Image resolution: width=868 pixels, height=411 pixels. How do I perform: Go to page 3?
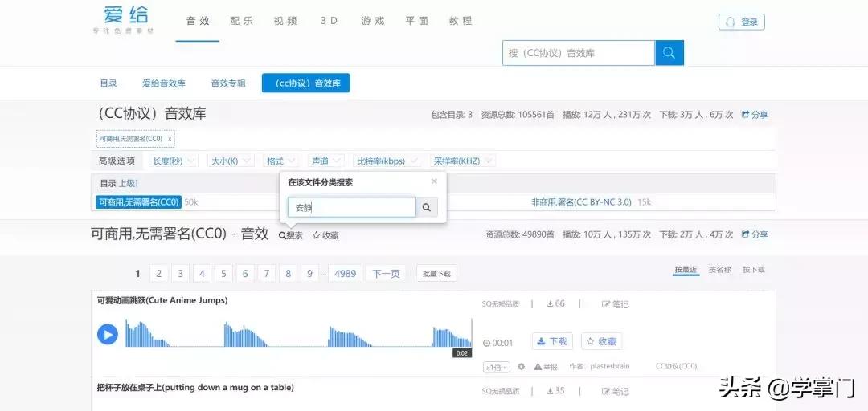click(181, 273)
